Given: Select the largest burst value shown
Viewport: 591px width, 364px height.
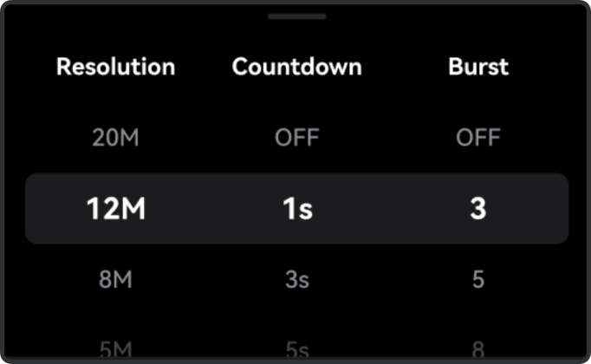Looking at the screenshot, I should click(x=478, y=349).
